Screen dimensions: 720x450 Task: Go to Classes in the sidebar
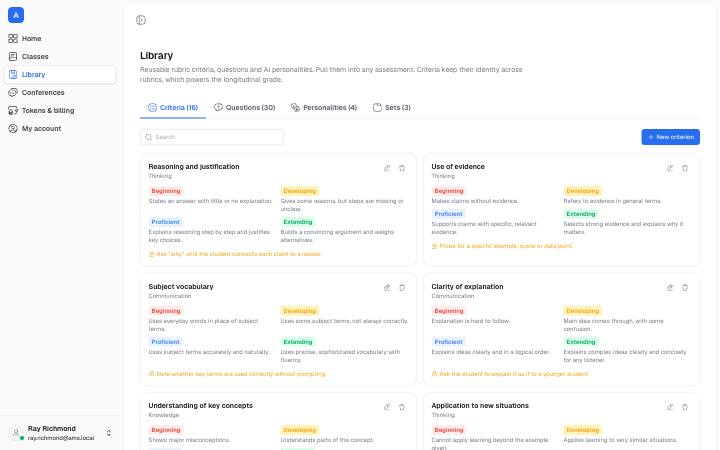click(x=60, y=56)
